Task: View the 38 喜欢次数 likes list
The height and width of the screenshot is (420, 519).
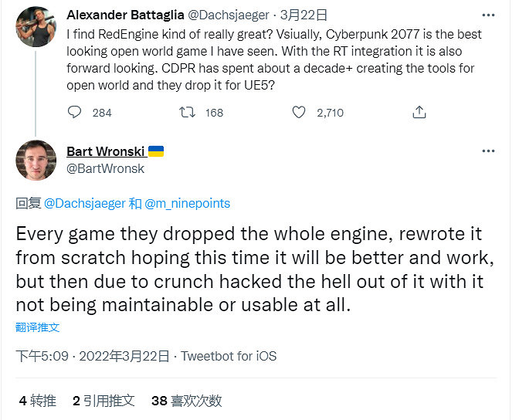Action: click(x=187, y=401)
